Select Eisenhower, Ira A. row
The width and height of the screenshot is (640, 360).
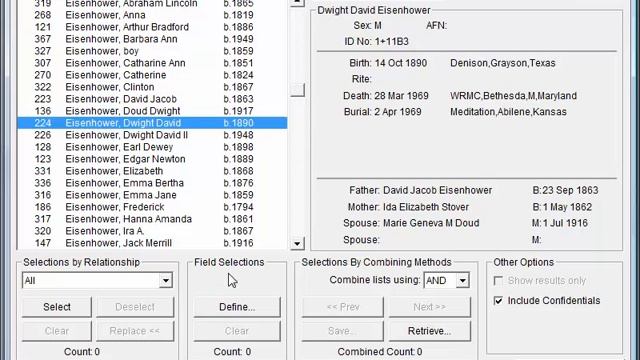pyautogui.click(x=152, y=231)
